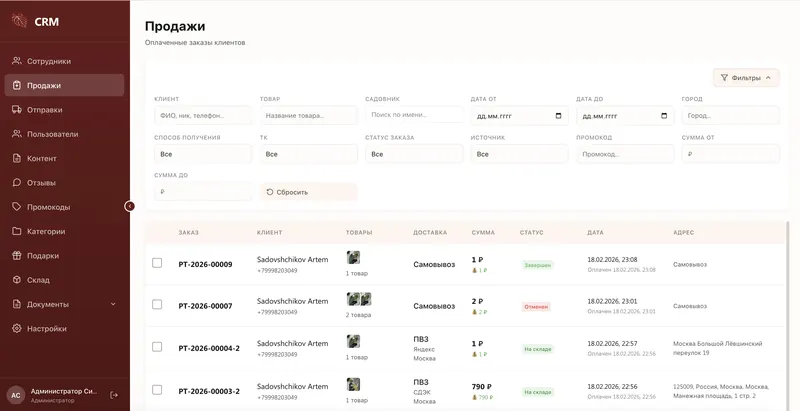Viewport: 800px width, 411px height.
Task: Click the Отправки truck icon
Action: click(17, 110)
